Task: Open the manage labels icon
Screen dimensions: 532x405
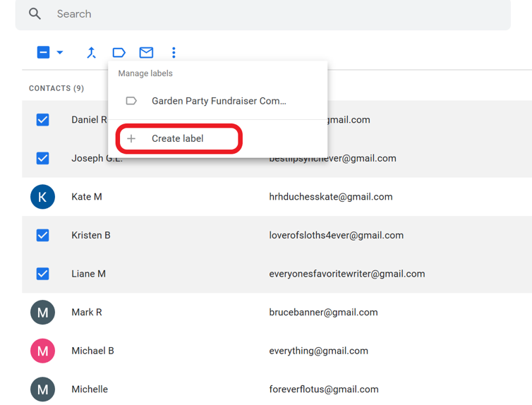Action: [x=119, y=52]
